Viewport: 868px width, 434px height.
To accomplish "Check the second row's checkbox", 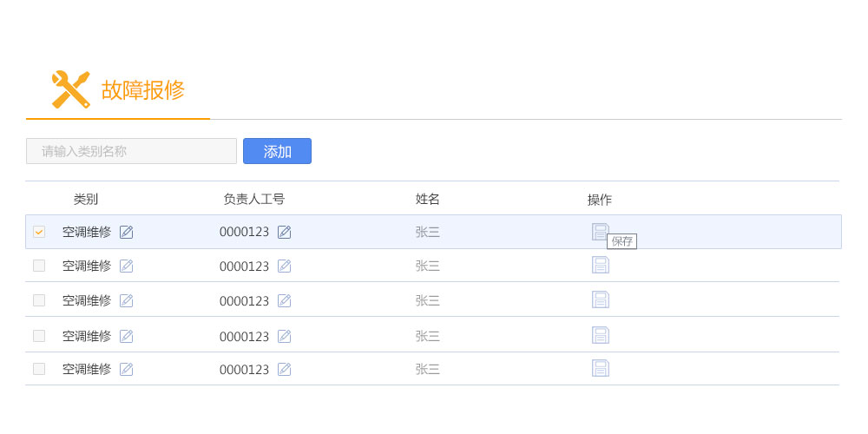I will pyautogui.click(x=39, y=266).
